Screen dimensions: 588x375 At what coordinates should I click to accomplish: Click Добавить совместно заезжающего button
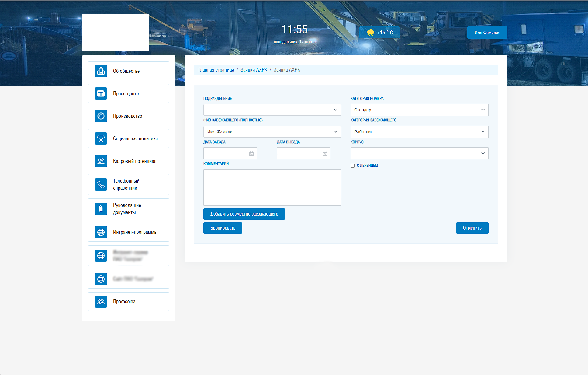244,214
